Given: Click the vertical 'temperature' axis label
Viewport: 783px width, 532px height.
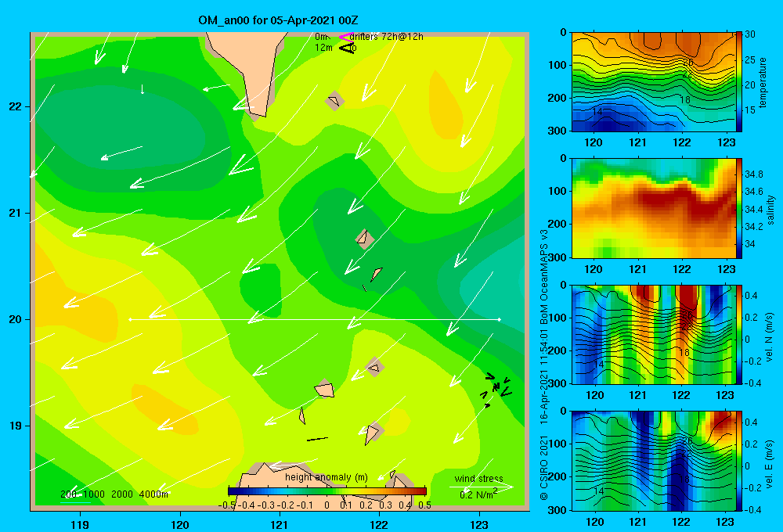Looking at the screenshot, I should 763,82.
